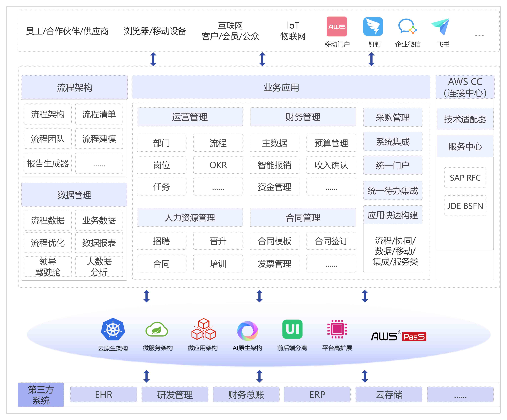Select the 流程架构 section header
507x420 pixels.
click(x=75, y=87)
